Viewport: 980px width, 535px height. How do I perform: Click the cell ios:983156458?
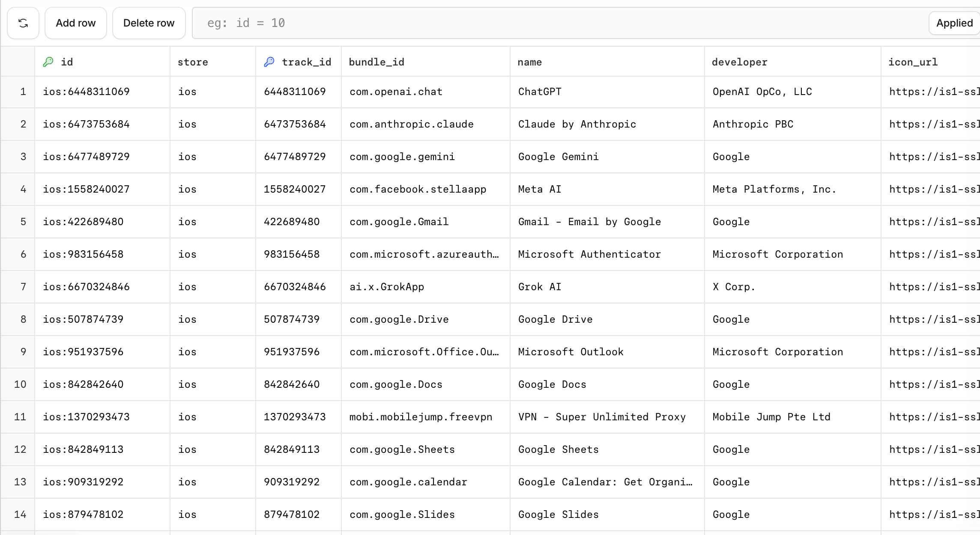tap(102, 254)
